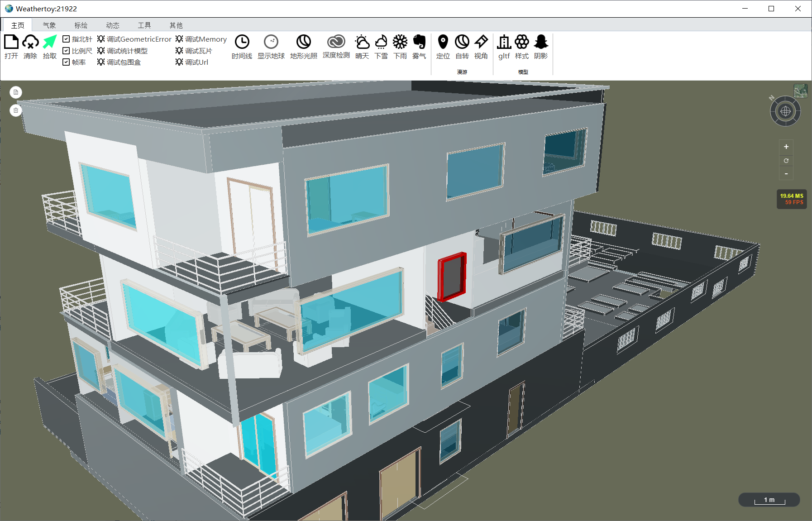Uncheck the 指北针 compass checkbox
Screen dimensions: 812x521
tap(66, 39)
